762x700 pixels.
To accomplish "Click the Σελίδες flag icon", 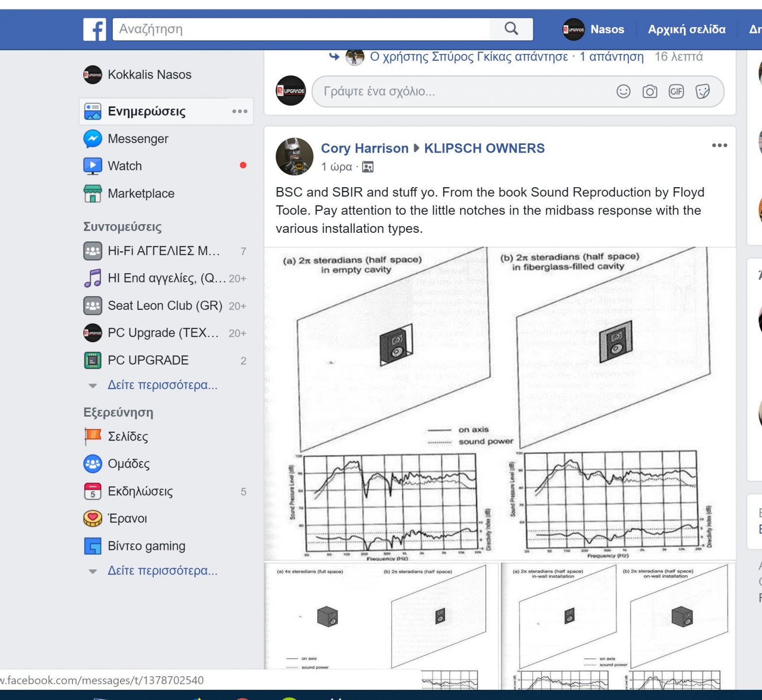I will 93,437.
